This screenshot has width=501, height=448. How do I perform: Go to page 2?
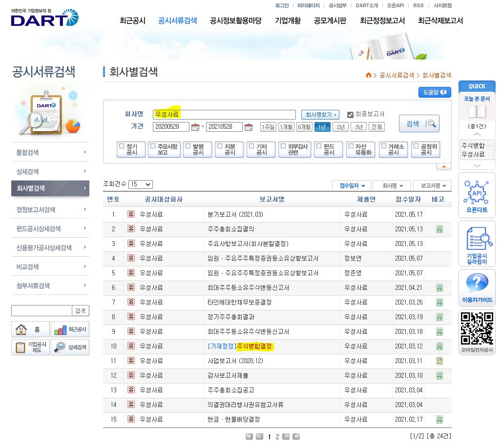277,437
